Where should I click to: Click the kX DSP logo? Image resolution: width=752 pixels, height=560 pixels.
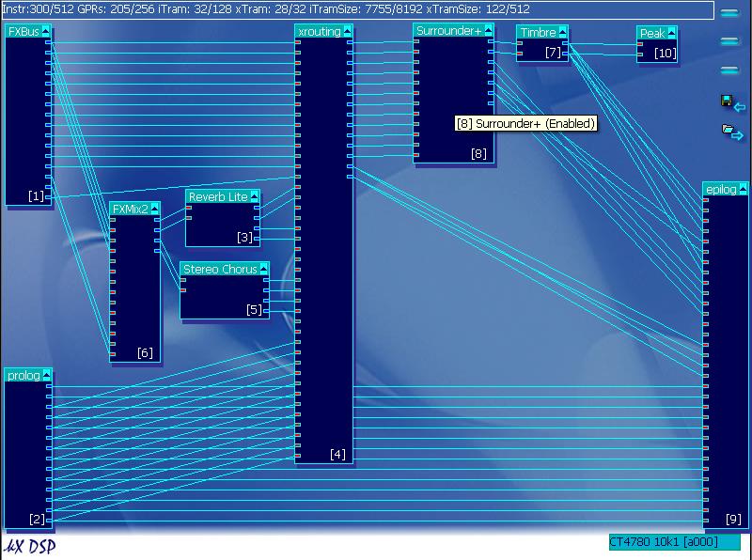tap(30, 546)
